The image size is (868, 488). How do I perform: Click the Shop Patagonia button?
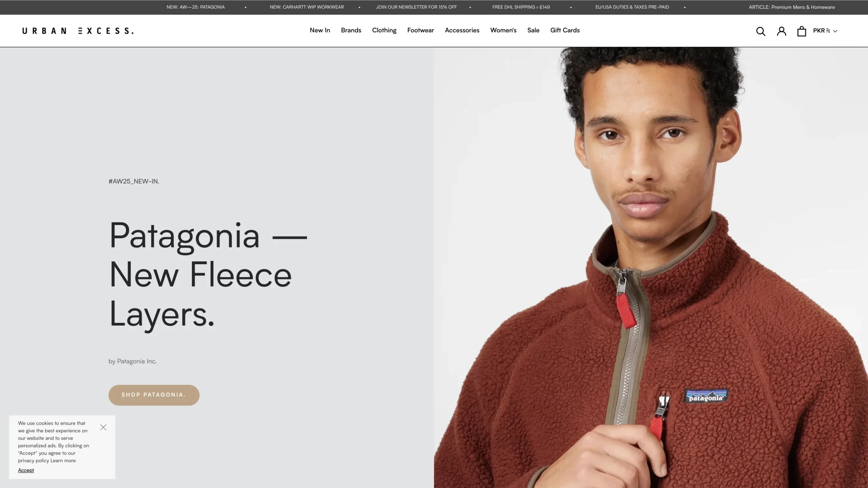click(x=154, y=395)
